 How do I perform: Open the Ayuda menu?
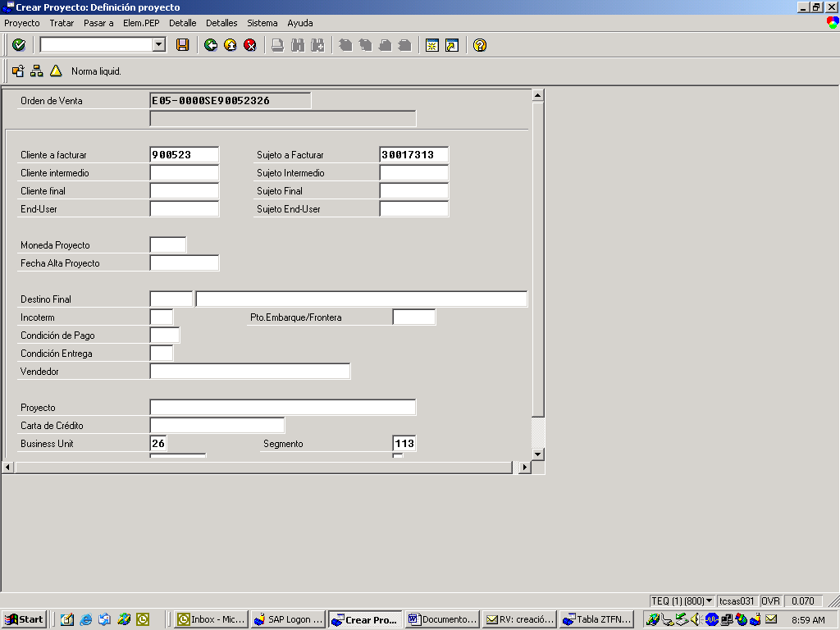[300, 23]
